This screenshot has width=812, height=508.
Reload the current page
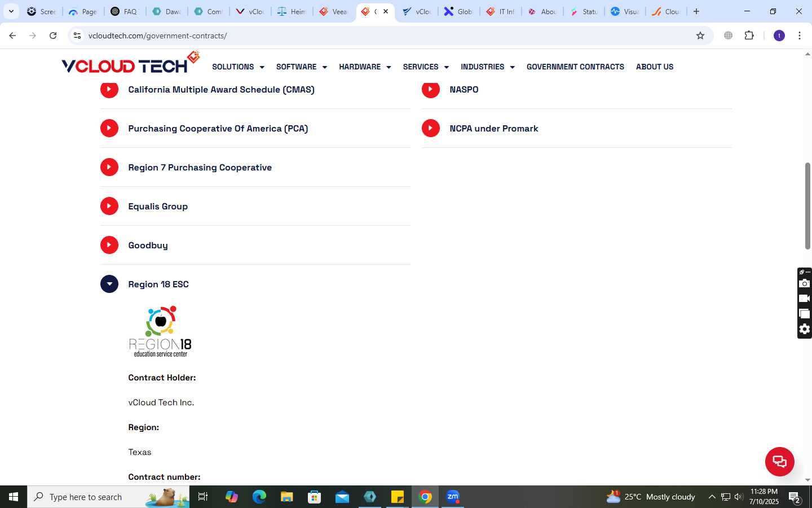click(53, 36)
